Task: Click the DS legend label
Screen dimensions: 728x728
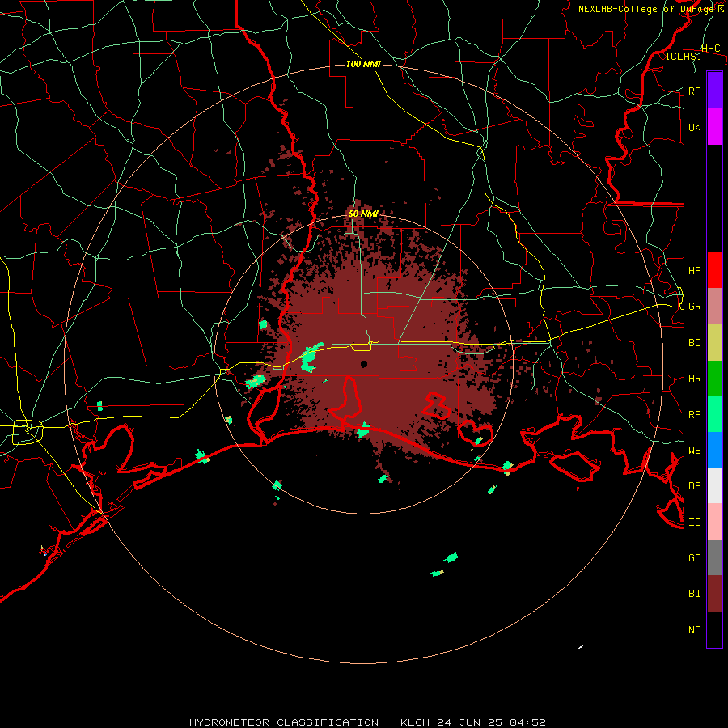Action: pyautogui.click(x=695, y=486)
